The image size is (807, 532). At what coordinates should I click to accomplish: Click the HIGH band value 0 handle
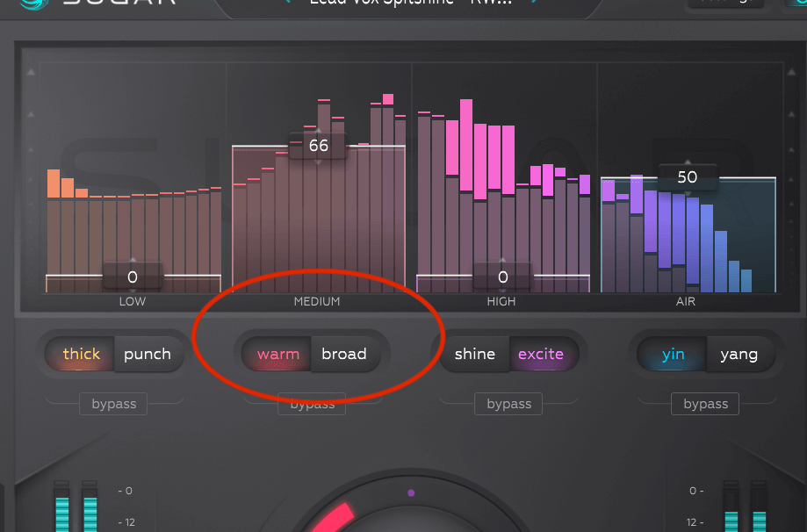503,277
